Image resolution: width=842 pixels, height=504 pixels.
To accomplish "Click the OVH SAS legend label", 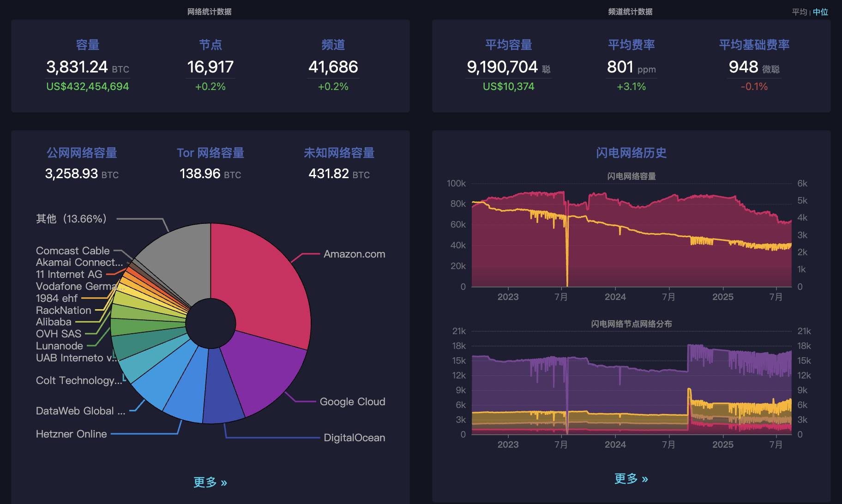I will (59, 333).
